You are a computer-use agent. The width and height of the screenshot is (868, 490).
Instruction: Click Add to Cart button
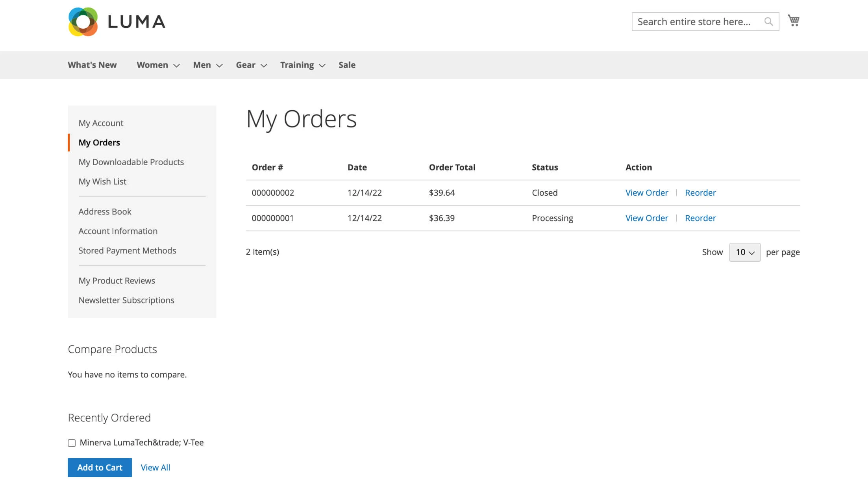(100, 467)
